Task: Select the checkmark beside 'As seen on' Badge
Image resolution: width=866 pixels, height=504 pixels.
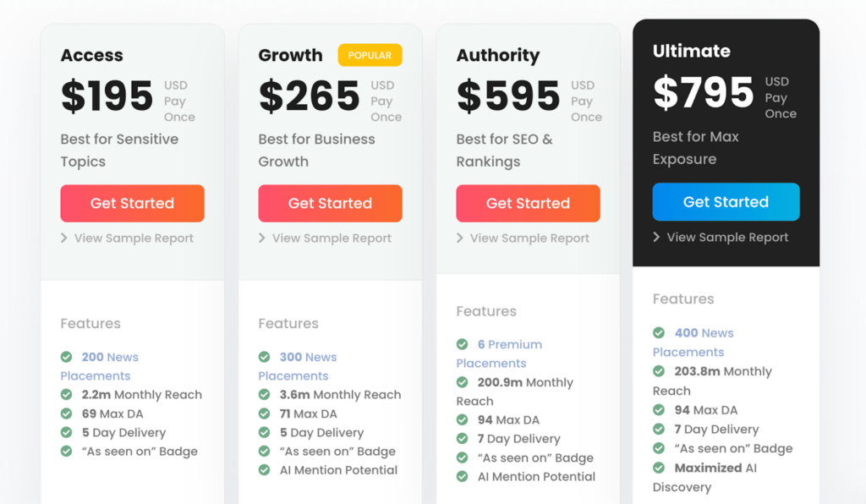Action: click(66, 451)
